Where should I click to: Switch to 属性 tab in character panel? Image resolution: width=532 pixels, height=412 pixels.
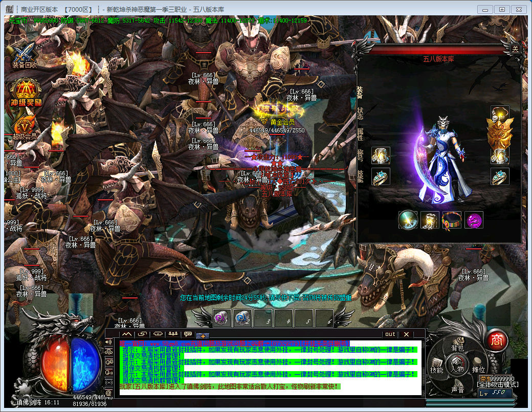click(x=360, y=134)
